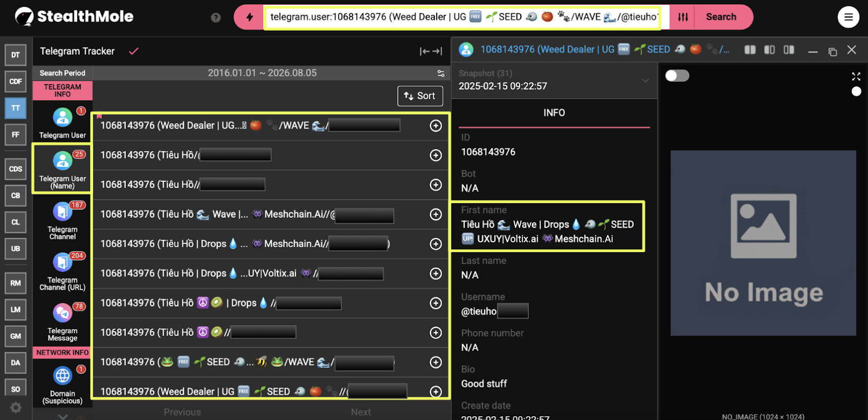Click the panel width arrows icon
This screenshot has width=868, height=420.
click(431, 51)
